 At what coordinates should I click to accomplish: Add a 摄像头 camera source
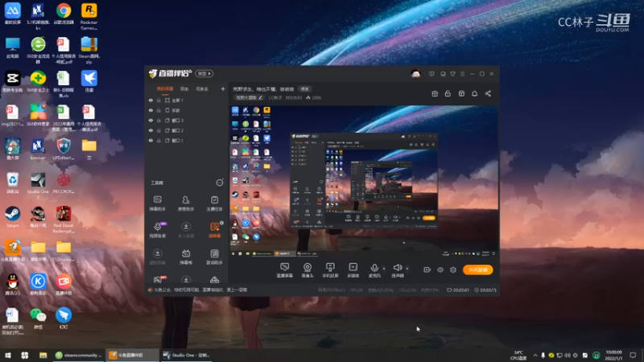(308, 270)
